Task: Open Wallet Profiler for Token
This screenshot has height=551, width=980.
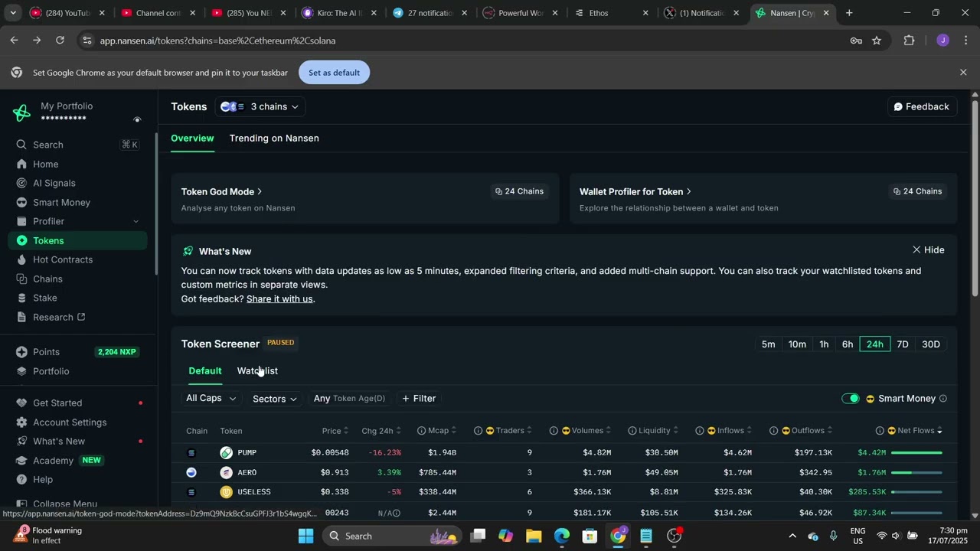Action: coord(635,191)
